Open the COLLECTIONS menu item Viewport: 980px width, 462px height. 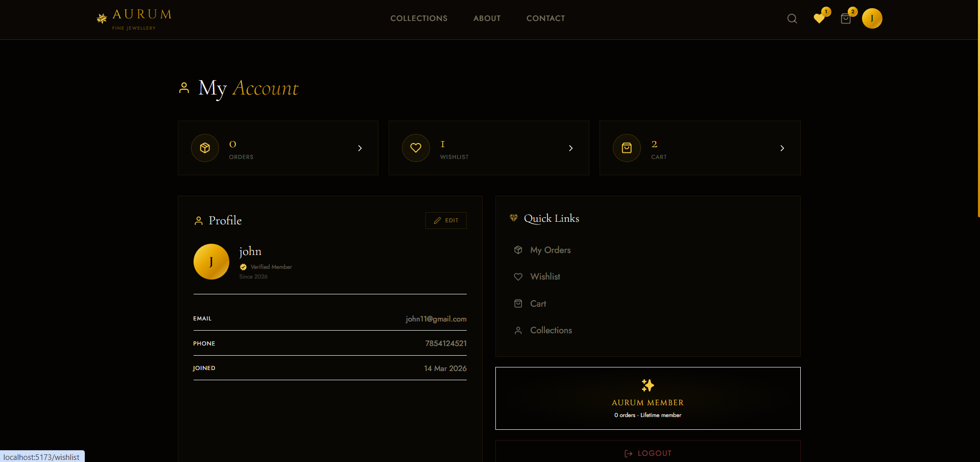[x=418, y=18]
